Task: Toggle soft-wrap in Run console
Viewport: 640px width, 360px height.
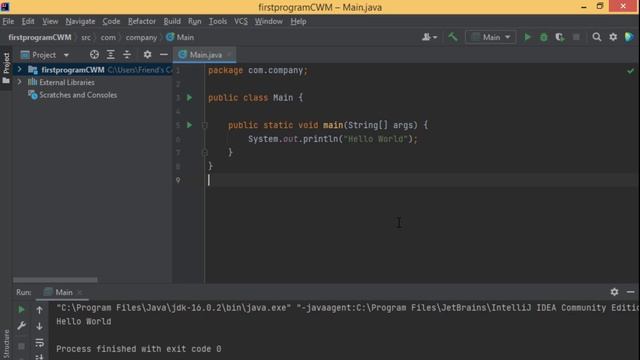Action: point(39,342)
